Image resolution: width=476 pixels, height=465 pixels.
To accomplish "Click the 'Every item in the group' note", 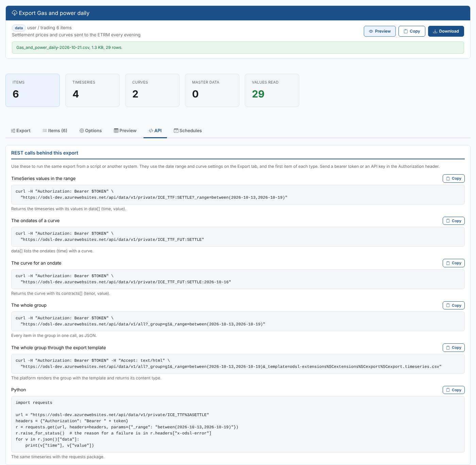I will [54, 336].
